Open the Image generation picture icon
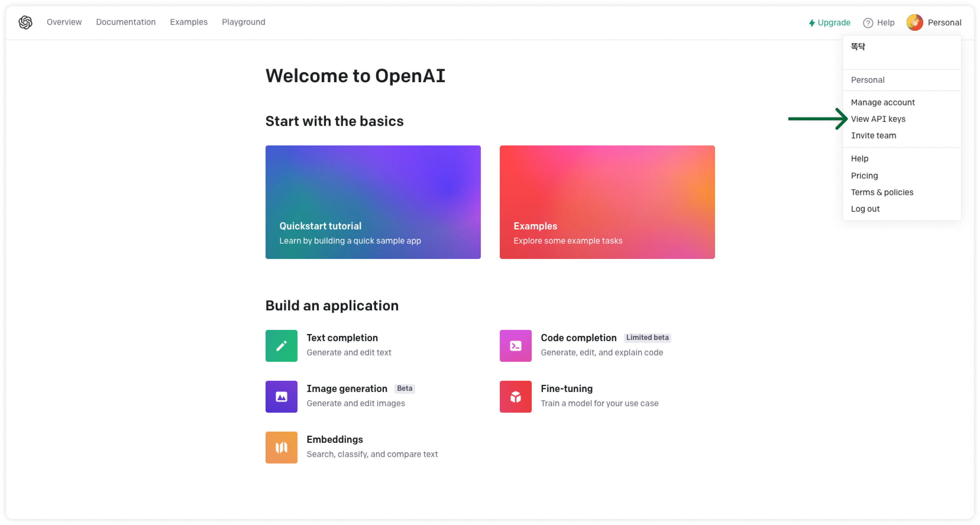 [x=281, y=396]
